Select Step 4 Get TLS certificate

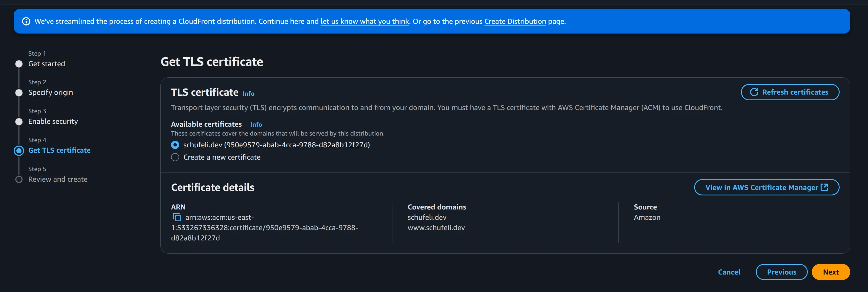click(59, 150)
